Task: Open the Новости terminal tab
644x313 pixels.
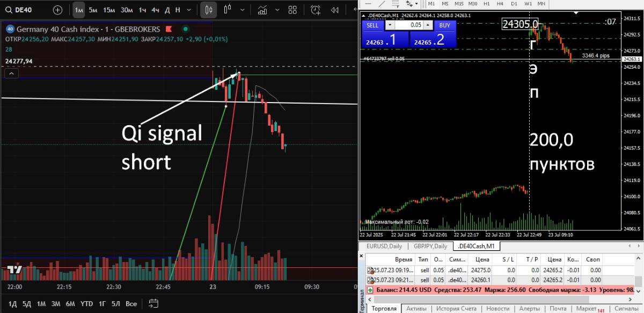Action: (498, 309)
